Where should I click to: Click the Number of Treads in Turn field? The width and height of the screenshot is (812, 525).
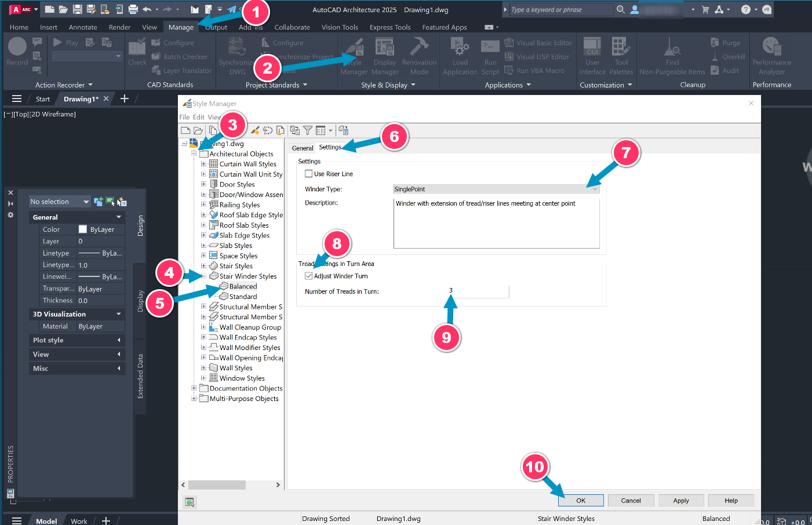point(450,291)
